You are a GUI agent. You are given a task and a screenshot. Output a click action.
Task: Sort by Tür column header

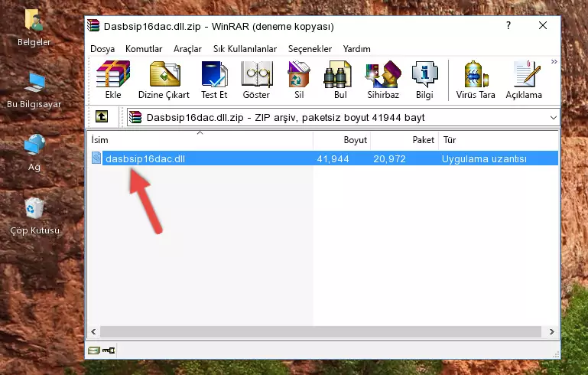click(499, 140)
